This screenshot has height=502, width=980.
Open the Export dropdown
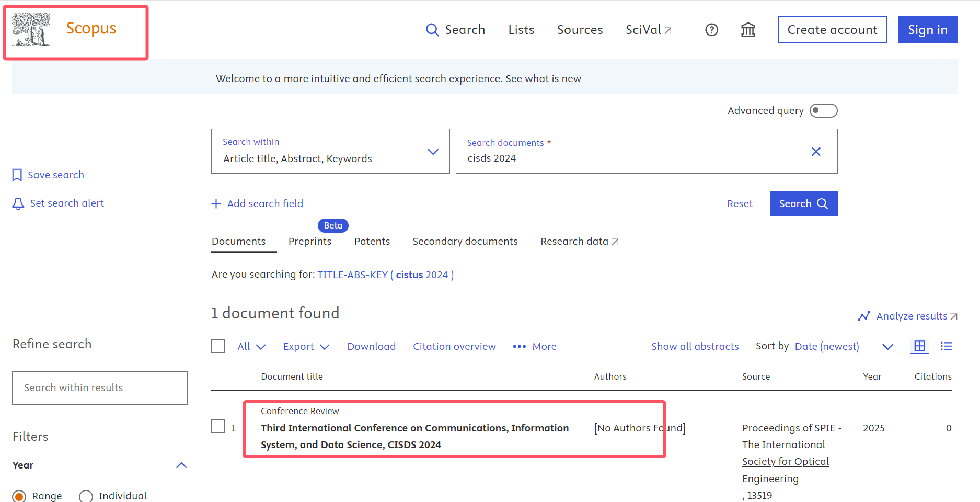pos(306,347)
